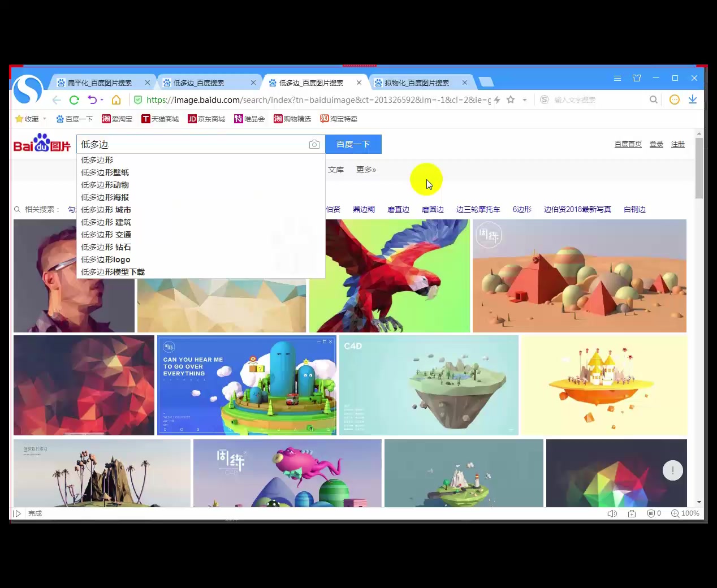Click the 100% zoom level control
717x588 pixels.
point(685,513)
